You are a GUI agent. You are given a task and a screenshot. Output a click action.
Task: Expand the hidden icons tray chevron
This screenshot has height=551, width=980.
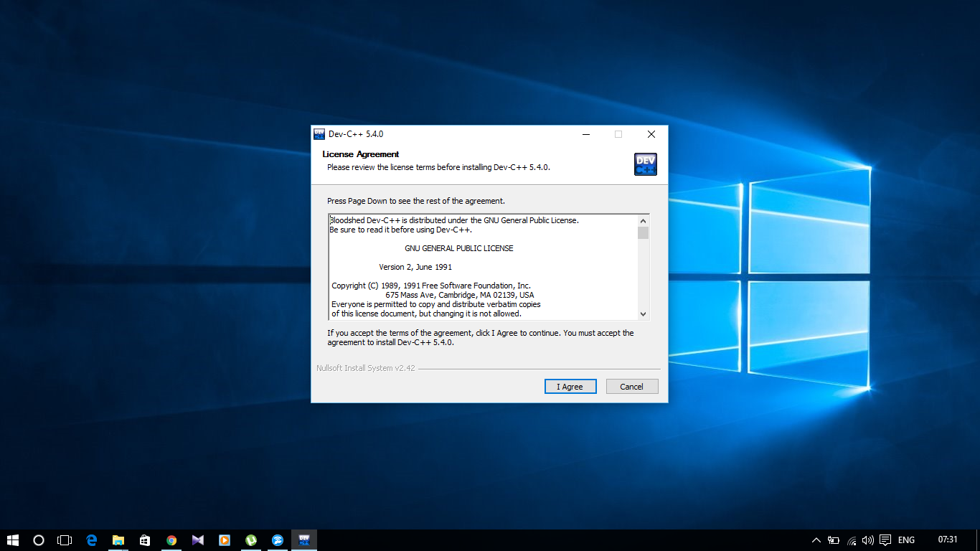(x=816, y=540)
